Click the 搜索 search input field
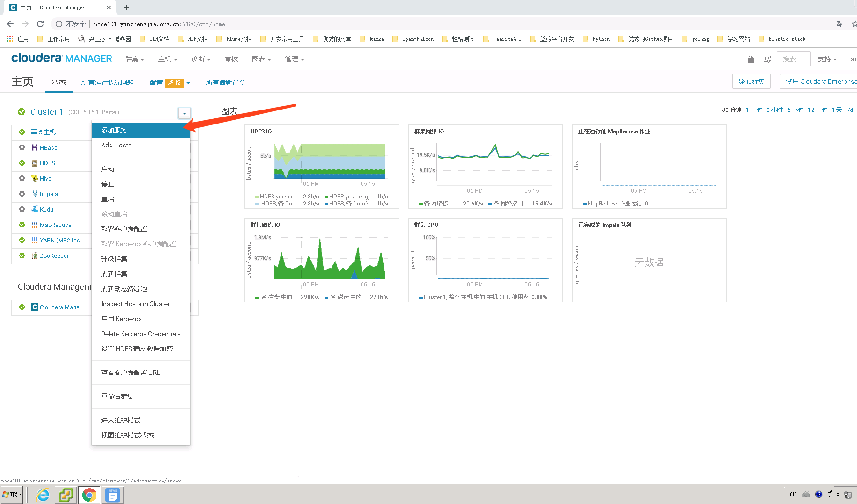This screenshot has height=504, width=857. (793, 59)
